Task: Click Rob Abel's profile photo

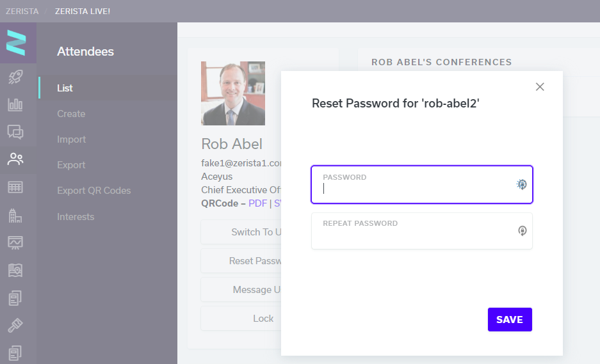Action: pos(233,93)
